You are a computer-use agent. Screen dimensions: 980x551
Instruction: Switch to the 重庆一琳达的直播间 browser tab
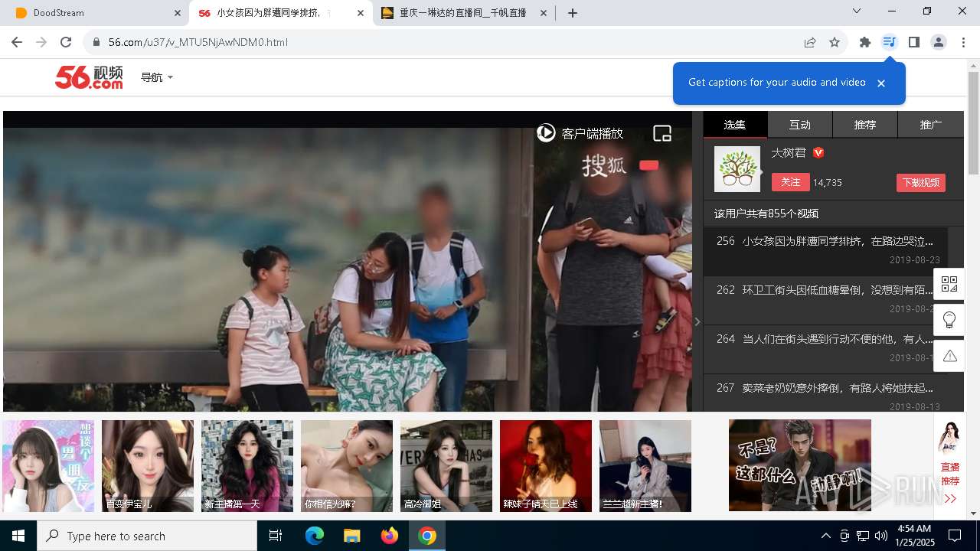pyautogui.click(x=465, y=13)
